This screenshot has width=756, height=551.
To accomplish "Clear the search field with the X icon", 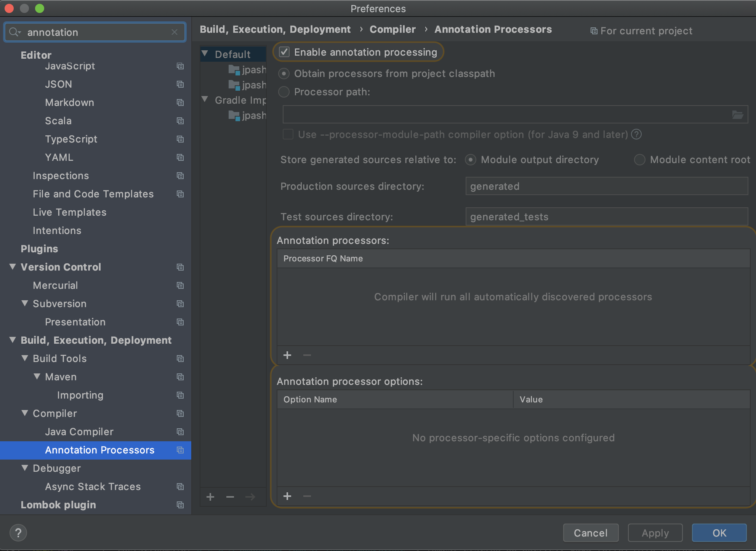I will [x=175, y=32].
